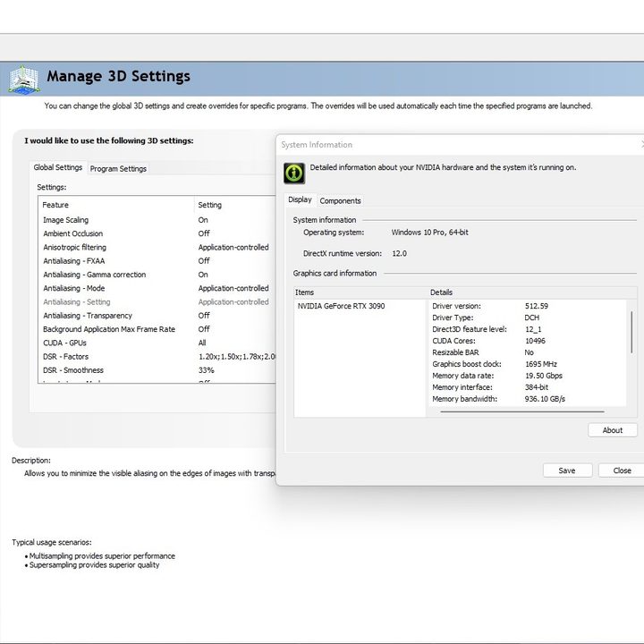Click the All value for CUDA - GPUs
The width and height of the screenshot is (644, 644).
[202, 343]
